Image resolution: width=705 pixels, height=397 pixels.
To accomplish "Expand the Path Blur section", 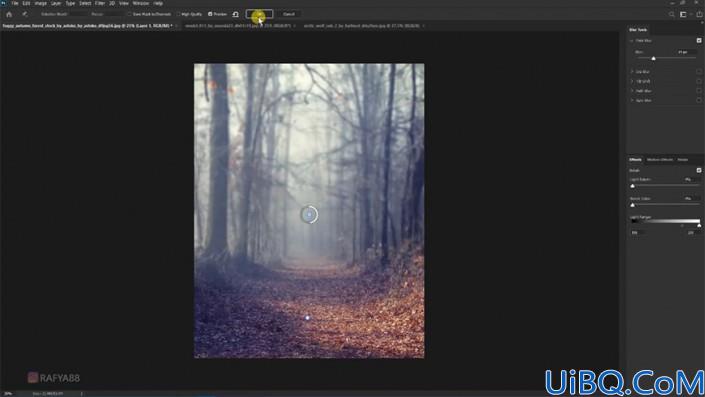I will point(632,91).
